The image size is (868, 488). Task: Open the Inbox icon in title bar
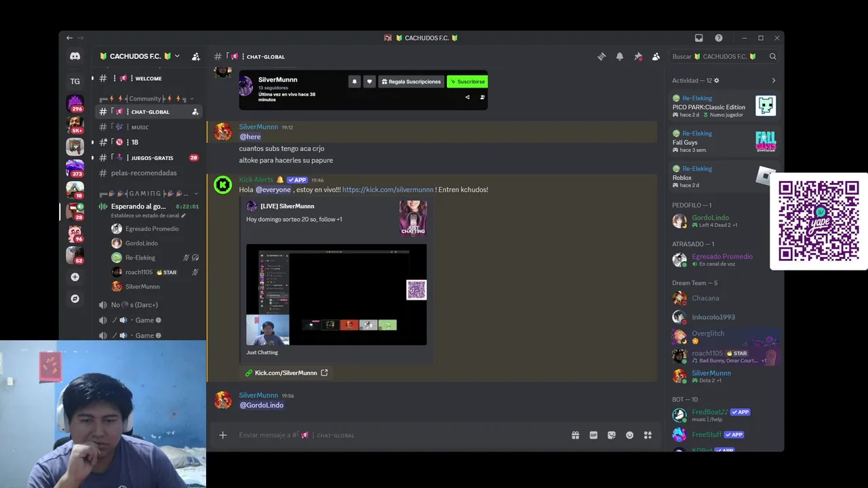[x=699, y=38]
